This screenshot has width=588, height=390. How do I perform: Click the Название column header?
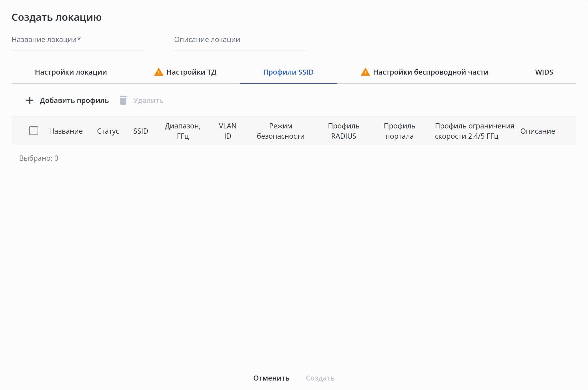(66, 131)
